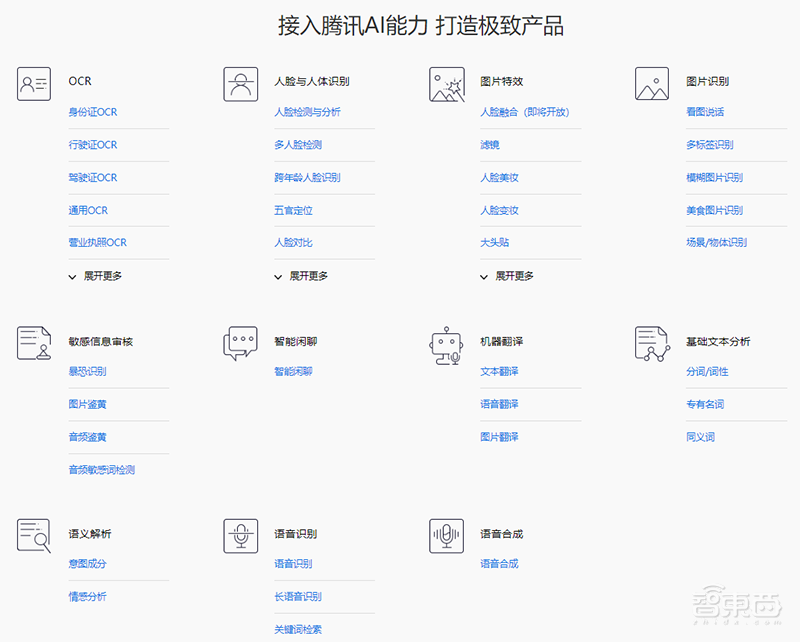Click the 语音识别 microphone icon
The height and width of the screenshot is (642, 800).
pos(240,536)
